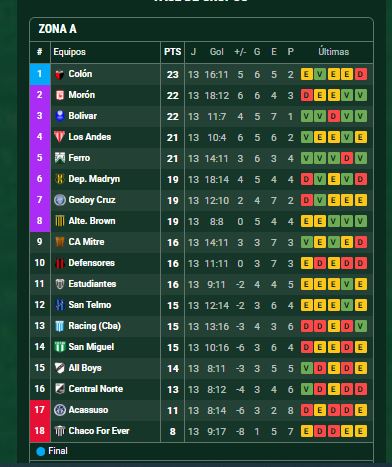
Task: Click the Los Andes shield icon
Action: click(60, 137)
